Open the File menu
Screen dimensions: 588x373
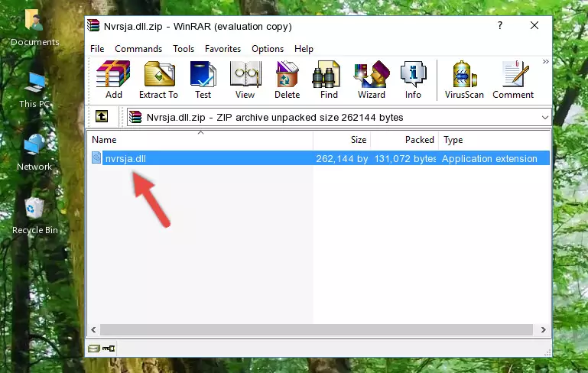(97, 49)
